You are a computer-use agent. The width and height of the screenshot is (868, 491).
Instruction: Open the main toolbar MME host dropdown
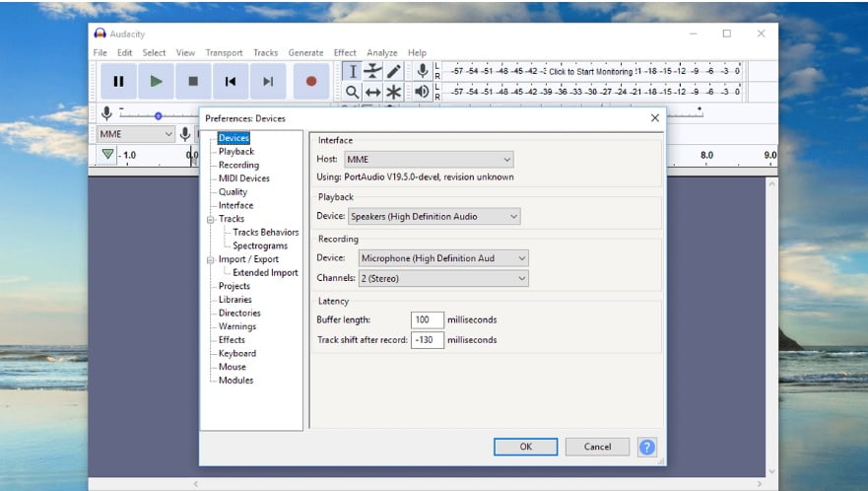pyautogui.click(x=136, y=134)
